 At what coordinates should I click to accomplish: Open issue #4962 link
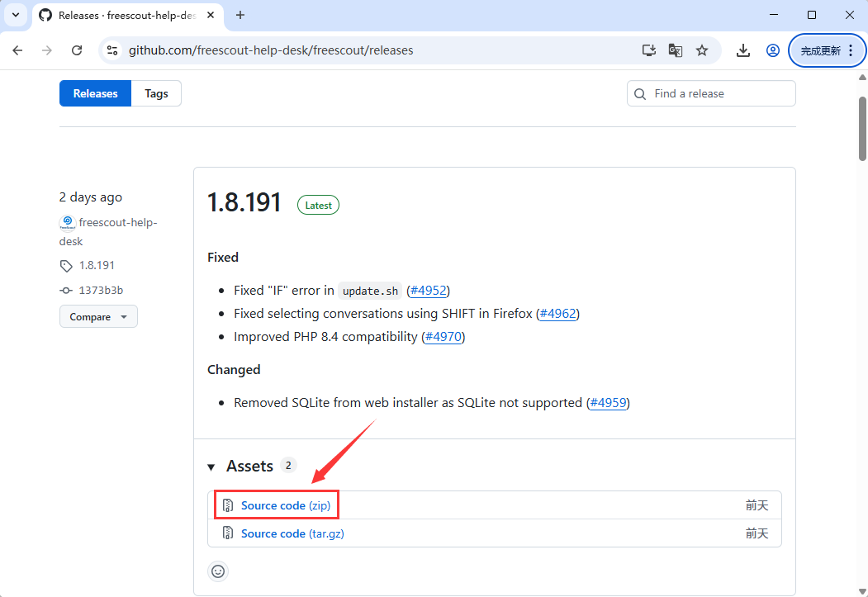pos(558,314)
